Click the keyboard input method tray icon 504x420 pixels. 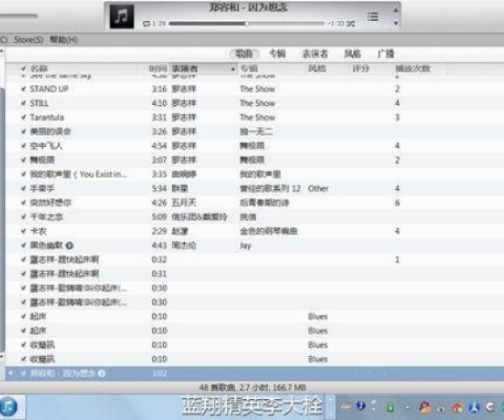(345, 407)
